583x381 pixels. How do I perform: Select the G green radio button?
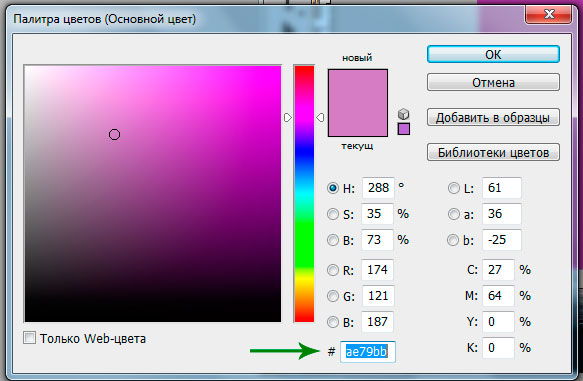point(333,296)
